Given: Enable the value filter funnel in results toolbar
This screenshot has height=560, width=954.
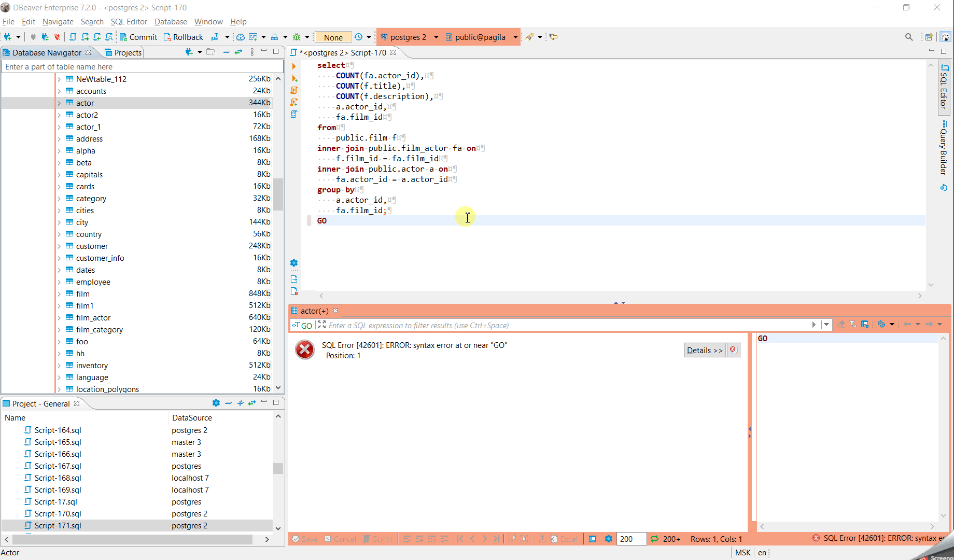Looking at the screenshot, I should pos(852,324).
